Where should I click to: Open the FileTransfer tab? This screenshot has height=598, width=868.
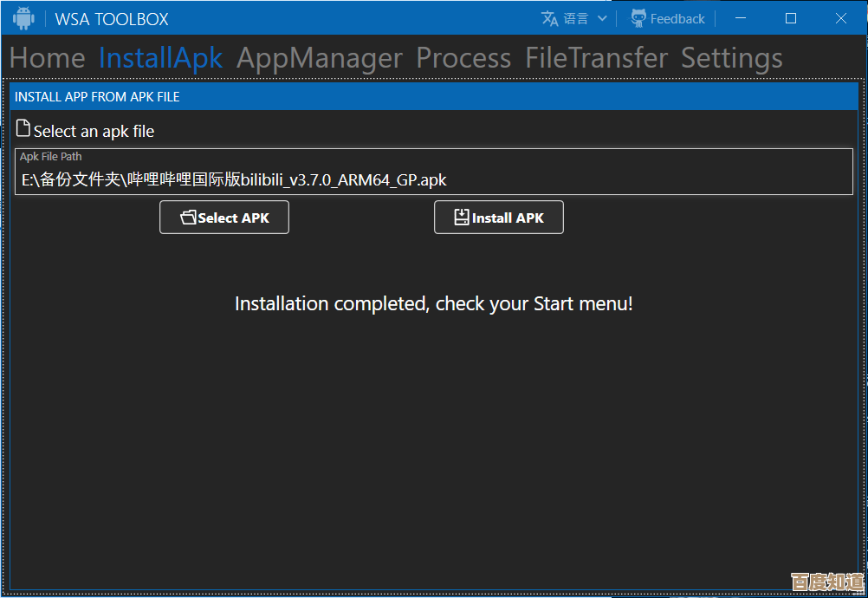596,58
